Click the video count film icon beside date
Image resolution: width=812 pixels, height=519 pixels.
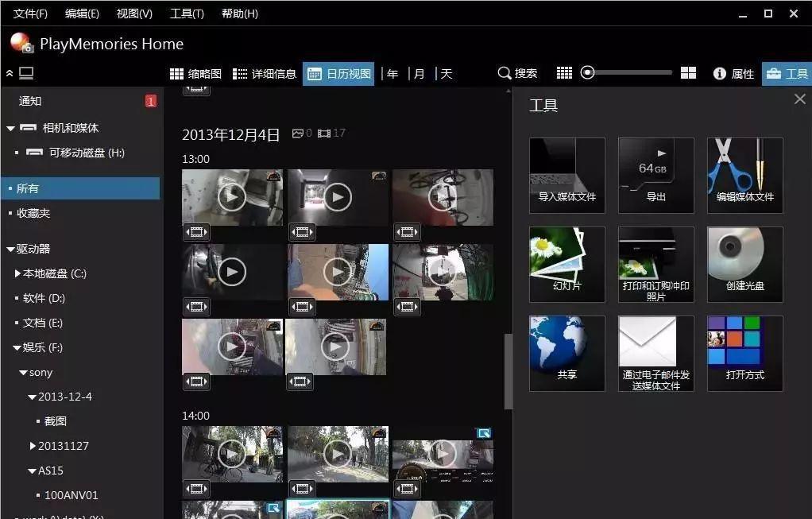click(324, 134)
